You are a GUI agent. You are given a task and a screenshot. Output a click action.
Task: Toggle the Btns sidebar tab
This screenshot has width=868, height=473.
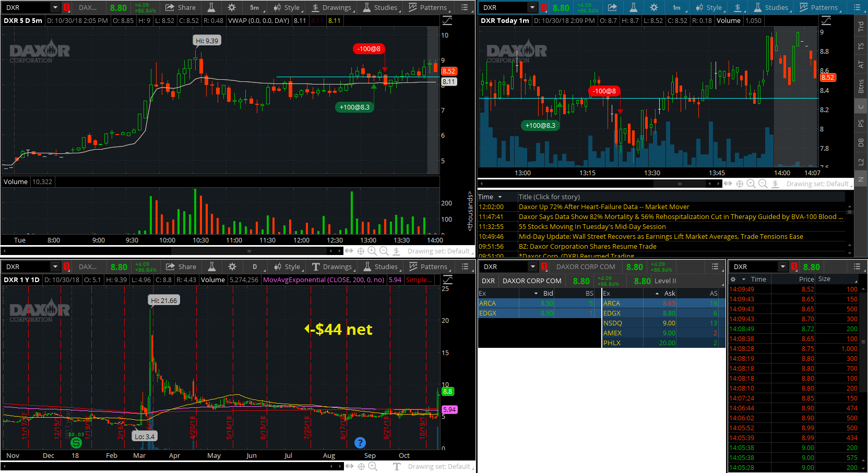coord(861,86)
